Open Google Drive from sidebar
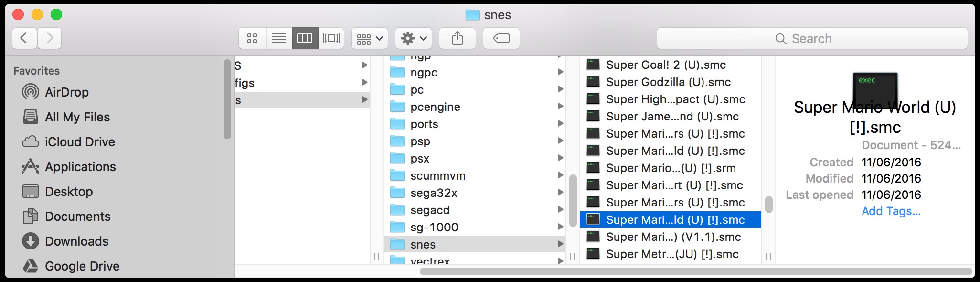Viewport: 980px width, 282px height. pos(82,266)
